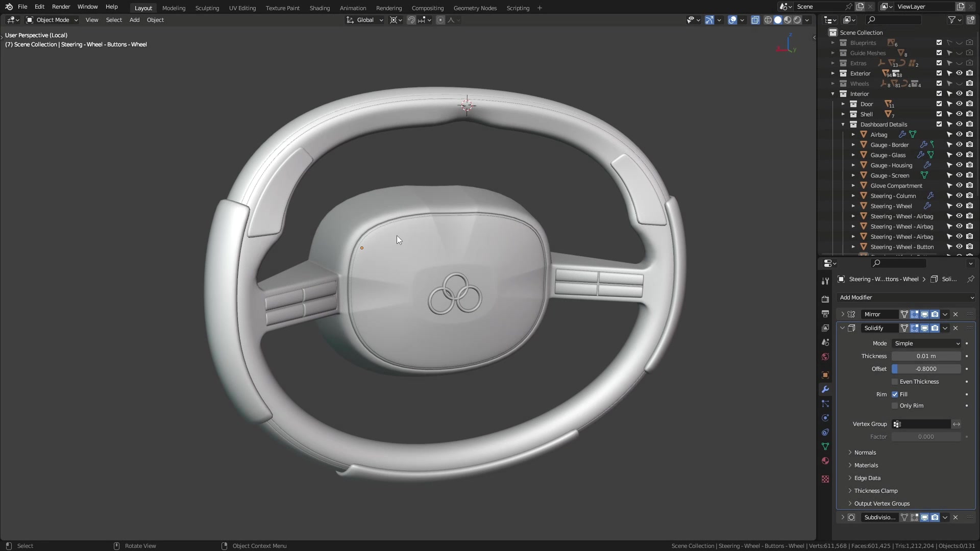Open the Render properties tab

pyautogui.click(x=825, y=299)
